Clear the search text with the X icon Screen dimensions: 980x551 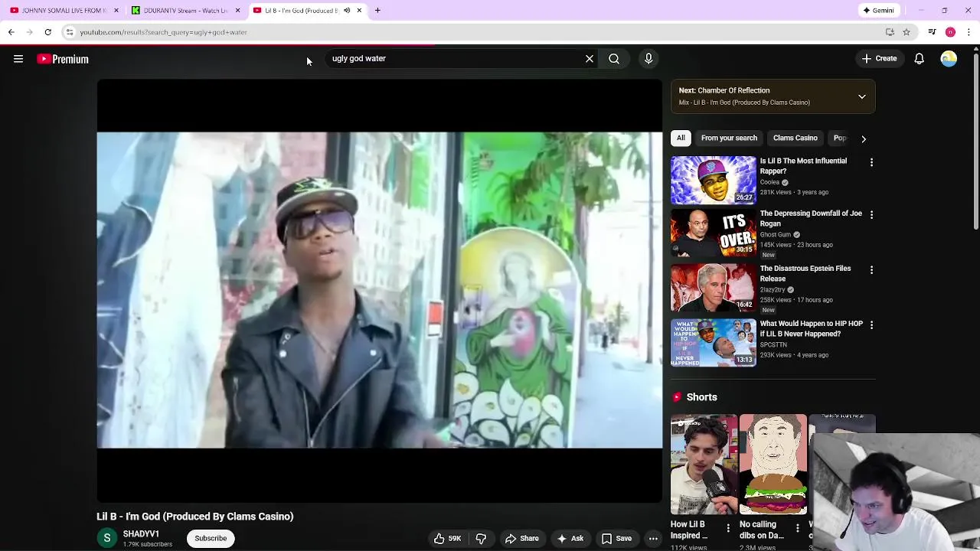click(590, 58)
